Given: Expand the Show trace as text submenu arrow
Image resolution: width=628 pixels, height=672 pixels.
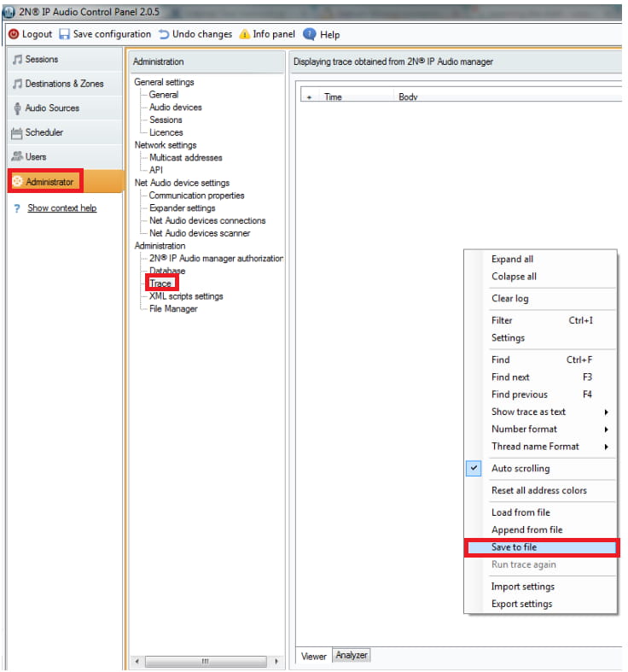Looking at the screenshot, I should pyautogui.click(x=606, y=412).
